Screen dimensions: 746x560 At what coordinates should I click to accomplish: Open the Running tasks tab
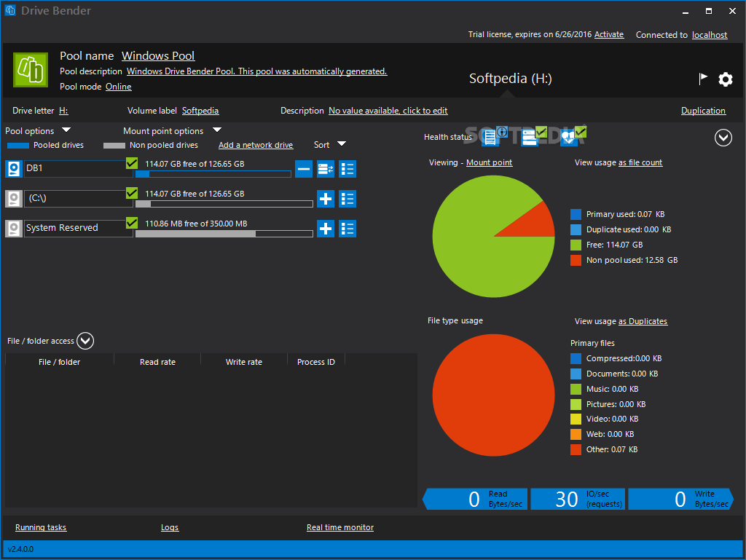(x=41, y=527)
